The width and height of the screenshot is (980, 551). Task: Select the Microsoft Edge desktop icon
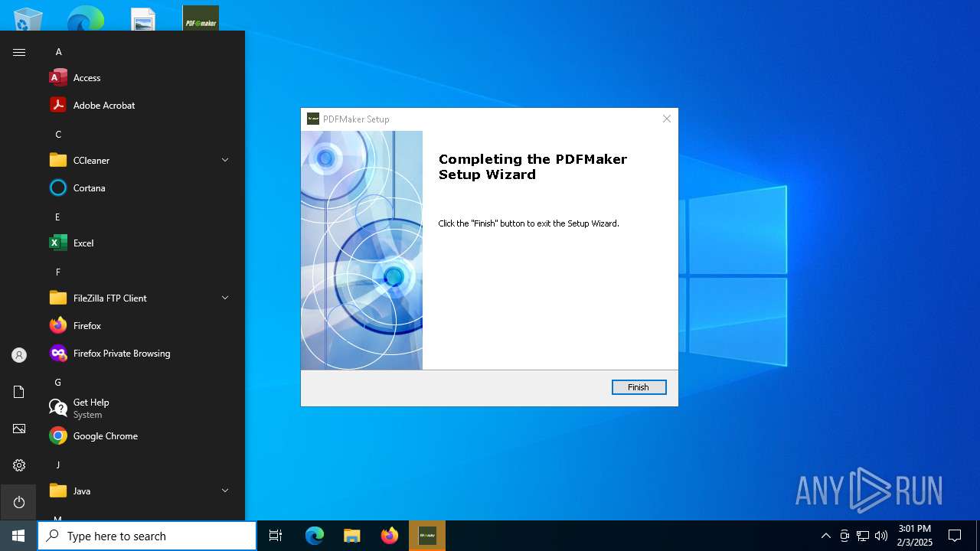pos(85,18)
